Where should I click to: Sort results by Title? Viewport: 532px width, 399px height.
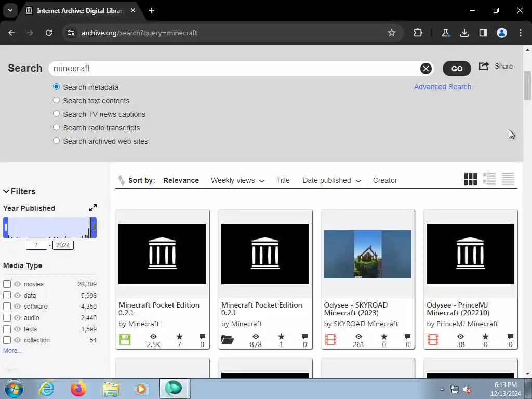tap(283, 180)
